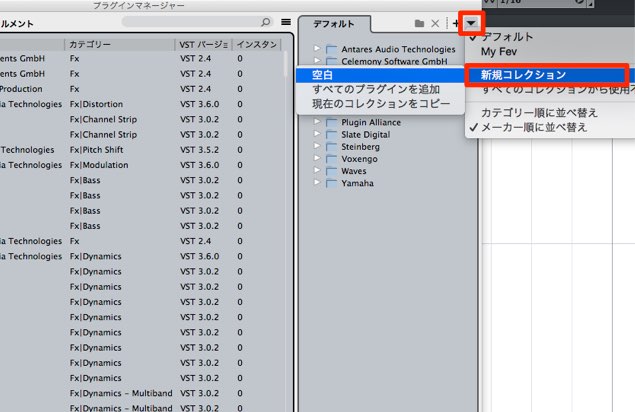Select the Fx|Pitch Shift row
This screenshot has height=412, width=635.
pyautogui.click(x=142, y=150)
